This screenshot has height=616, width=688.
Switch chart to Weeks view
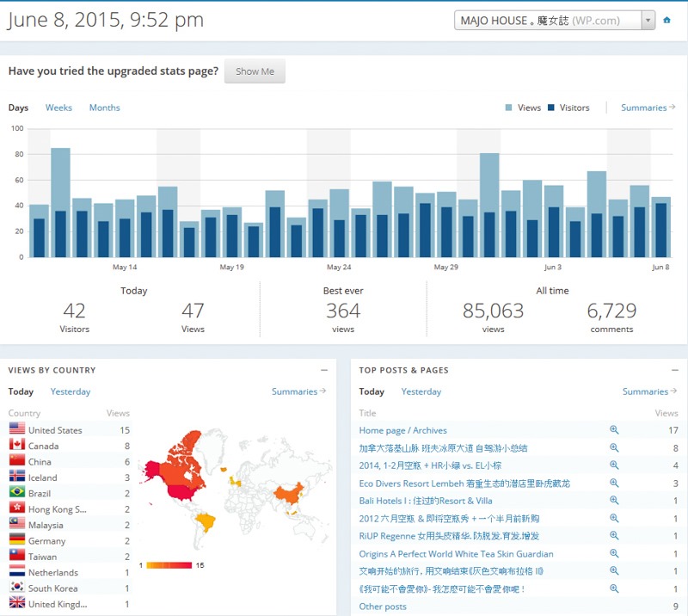coord(58,108)
